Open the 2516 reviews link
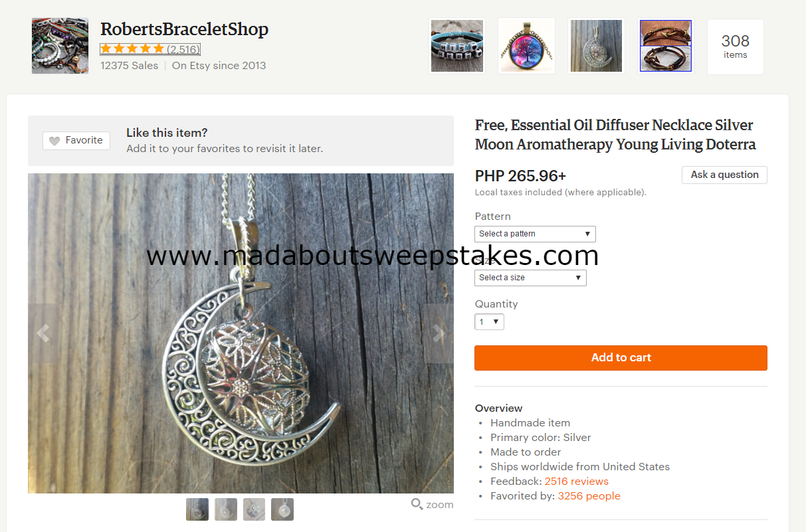This screenshot has width=806, height=532. [x=576, y=482]
